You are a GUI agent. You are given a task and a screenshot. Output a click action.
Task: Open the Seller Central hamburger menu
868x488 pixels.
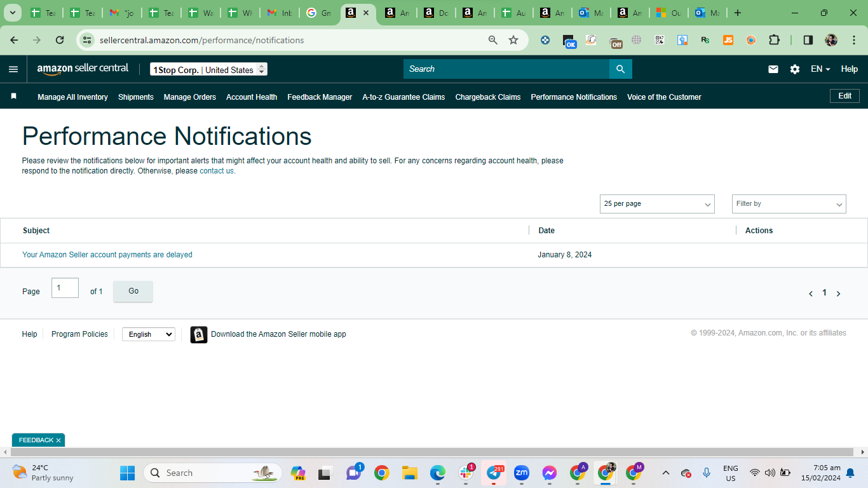click(x=13, y=69)
